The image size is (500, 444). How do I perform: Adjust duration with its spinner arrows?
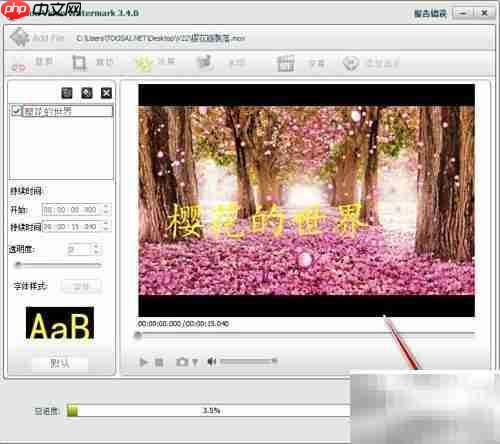pyautogui.click(x=106, y=227)
